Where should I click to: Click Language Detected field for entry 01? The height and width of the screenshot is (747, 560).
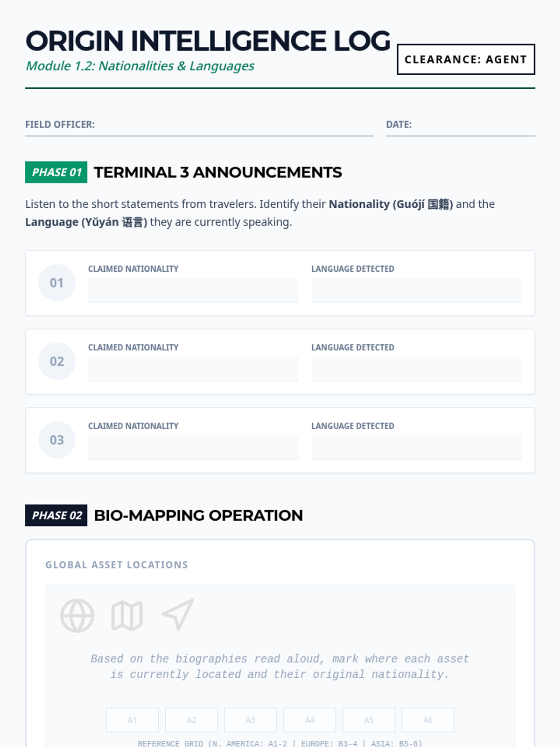click(x=416, y=290)
